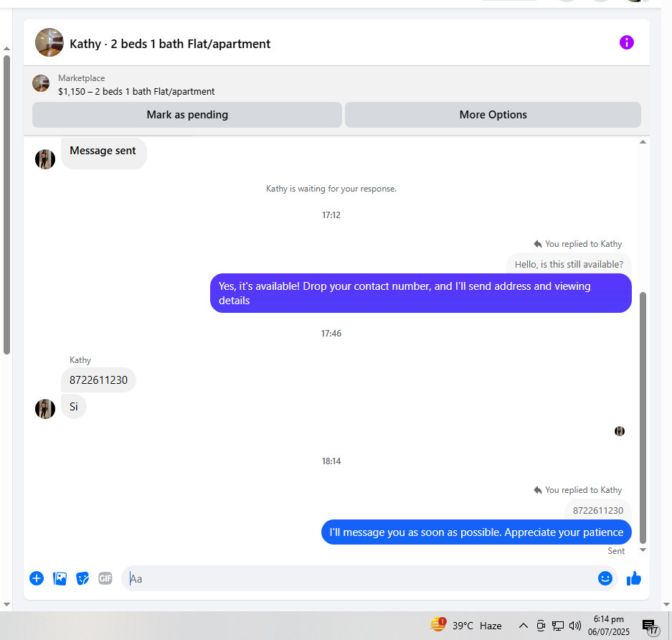Click chat scroll up arrow

(643, 142)
